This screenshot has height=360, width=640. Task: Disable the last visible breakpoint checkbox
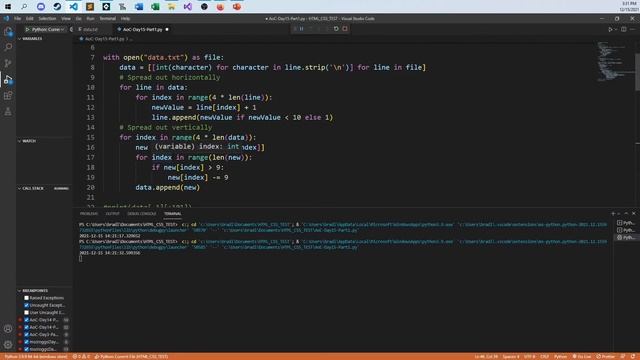coord(27,349)
